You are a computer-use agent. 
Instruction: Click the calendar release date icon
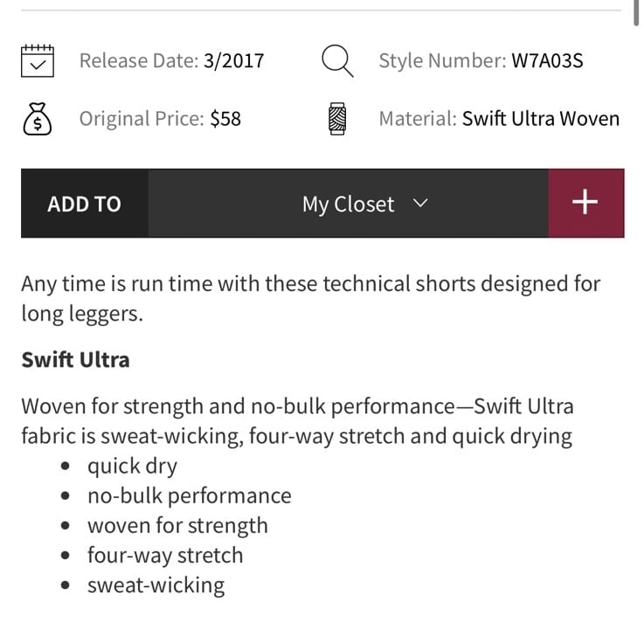(38, 61)
